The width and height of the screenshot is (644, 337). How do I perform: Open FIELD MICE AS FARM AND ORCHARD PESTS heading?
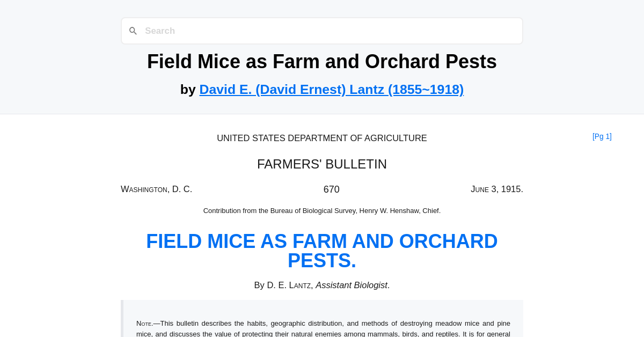(321, 251)
